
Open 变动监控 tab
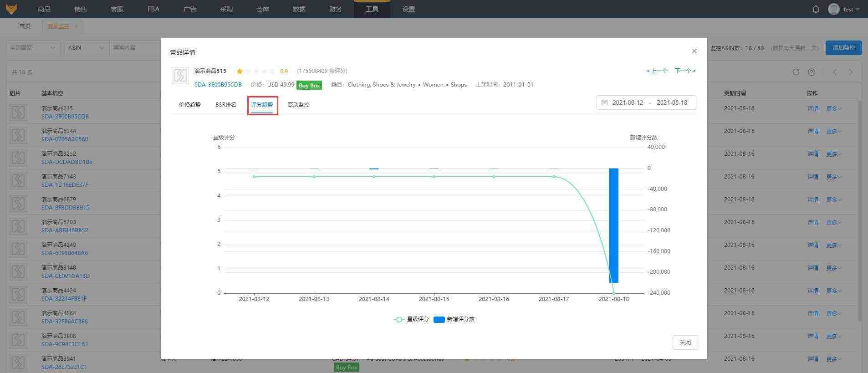(298, 105)
